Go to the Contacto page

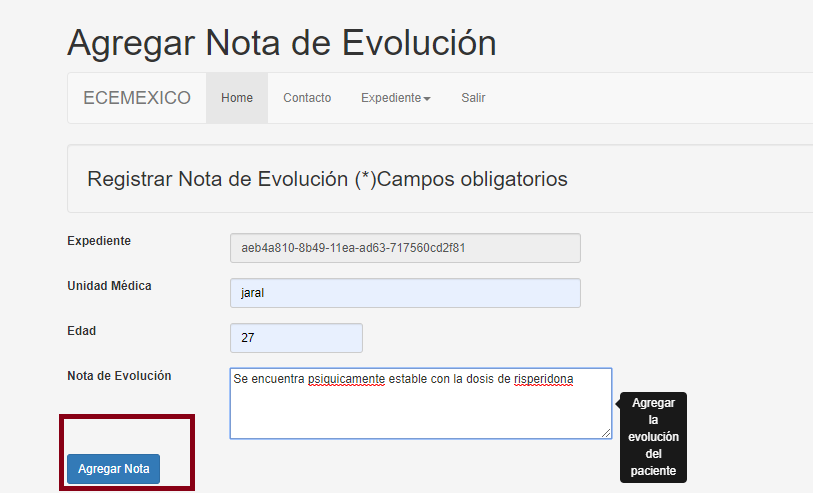point(307,98)
